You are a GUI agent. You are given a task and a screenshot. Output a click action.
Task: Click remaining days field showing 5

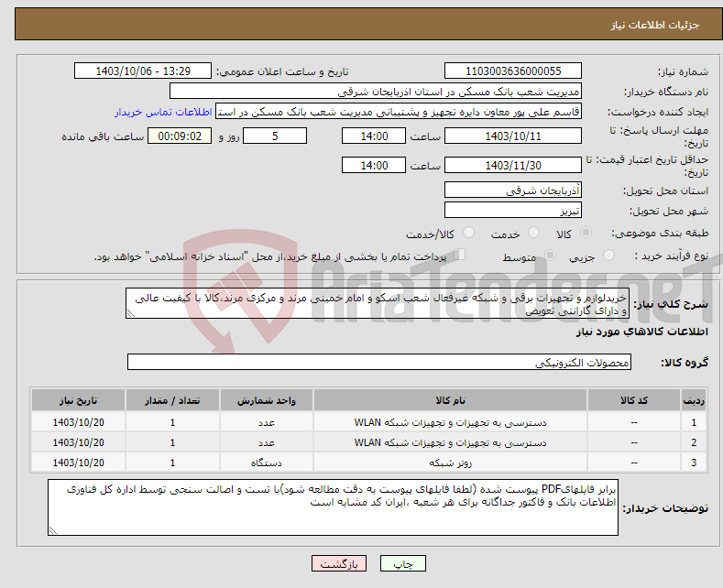(275, 136)
